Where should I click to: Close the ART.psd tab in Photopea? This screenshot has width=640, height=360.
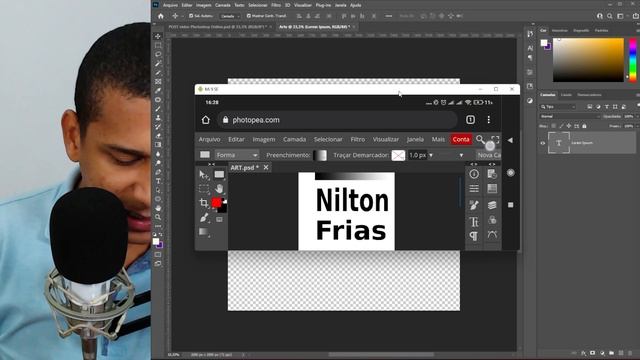pyautogui.click(x=266, y=167)
